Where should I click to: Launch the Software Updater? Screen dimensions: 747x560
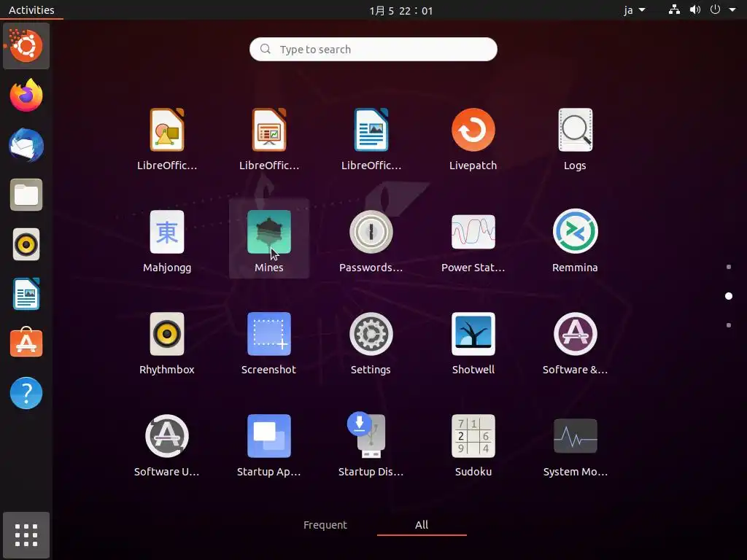167,436
